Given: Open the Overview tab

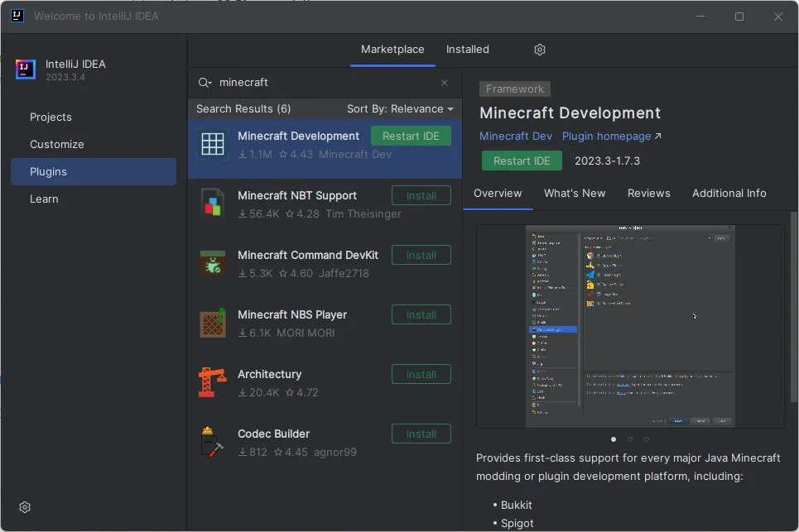Looking at the screenshot, I should [498, 194].
